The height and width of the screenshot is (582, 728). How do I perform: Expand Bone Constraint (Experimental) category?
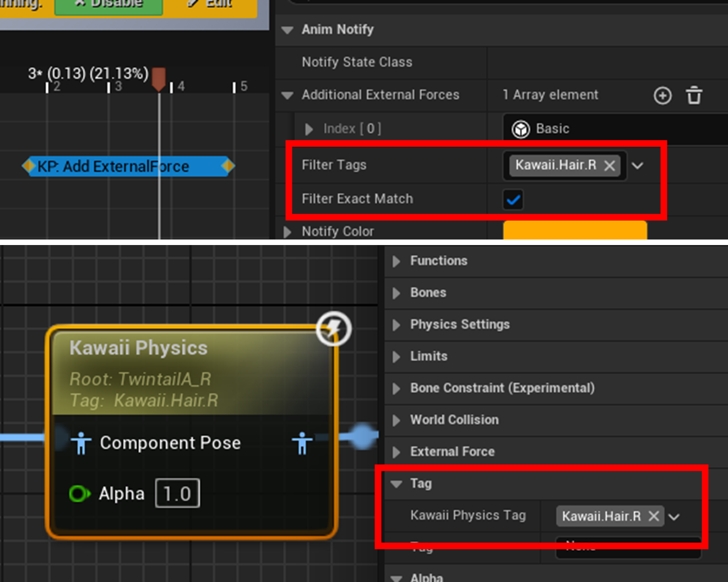point(395,389)
